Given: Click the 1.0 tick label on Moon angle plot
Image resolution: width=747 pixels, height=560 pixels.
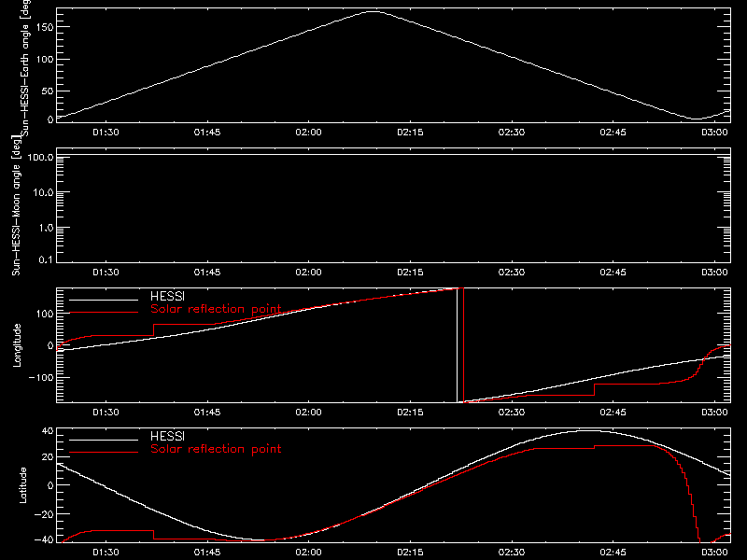Looking at the screenshot, I should tap(46, 228).
